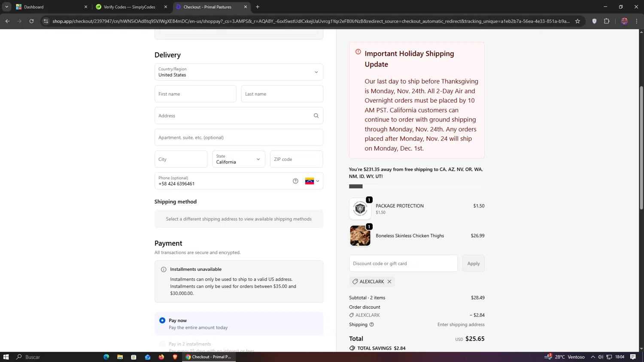Open the State dropdown showing California
The image size is (644, 362).
point(239,159)
